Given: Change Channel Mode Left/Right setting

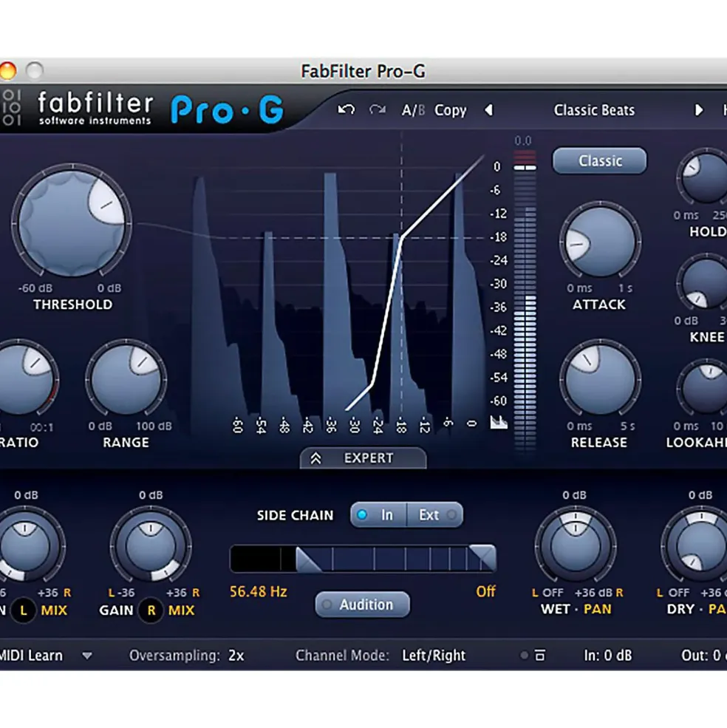Looking at the screenshot, I should click(433, 656).
